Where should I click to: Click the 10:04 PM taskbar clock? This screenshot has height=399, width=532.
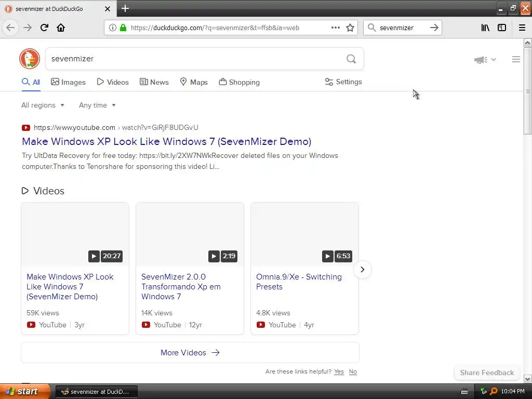(x=513, y=392)
